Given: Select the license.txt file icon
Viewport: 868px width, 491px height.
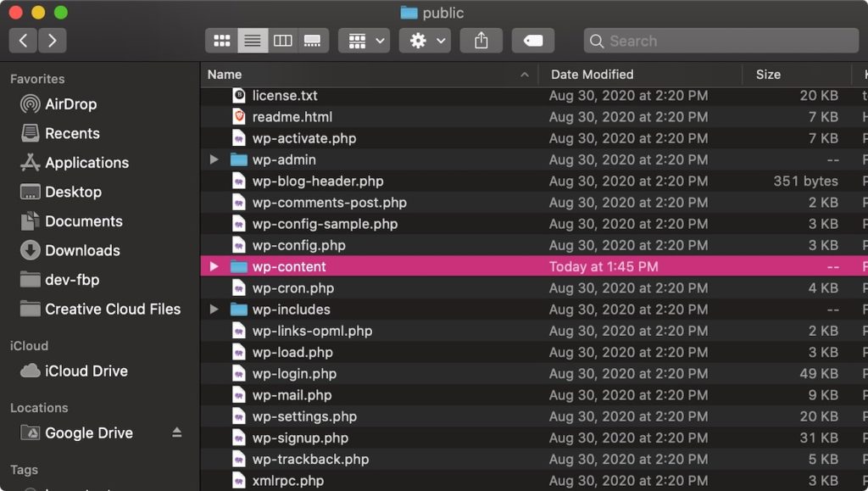Looking at the screenshot, I should click(x=238, y=96).
